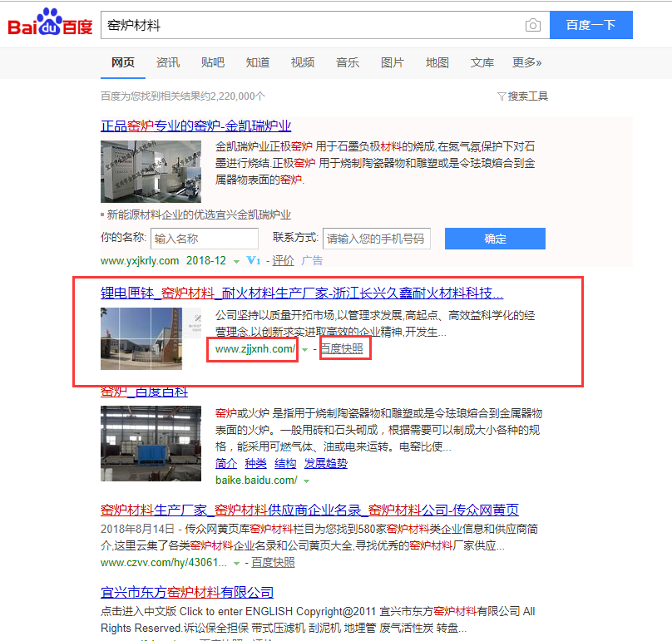Click the V1 verification badge icon
This screenshot has width=672, height=641.
coord(254,260)
